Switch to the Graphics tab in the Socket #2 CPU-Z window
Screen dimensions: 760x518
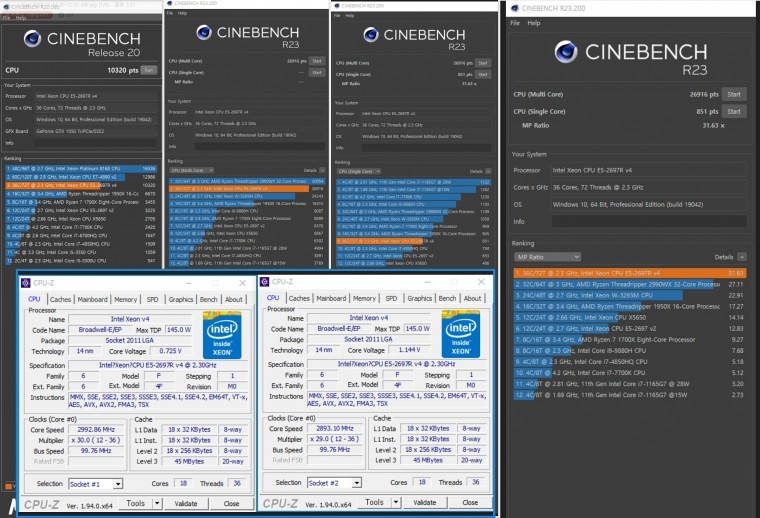[419, 298]
